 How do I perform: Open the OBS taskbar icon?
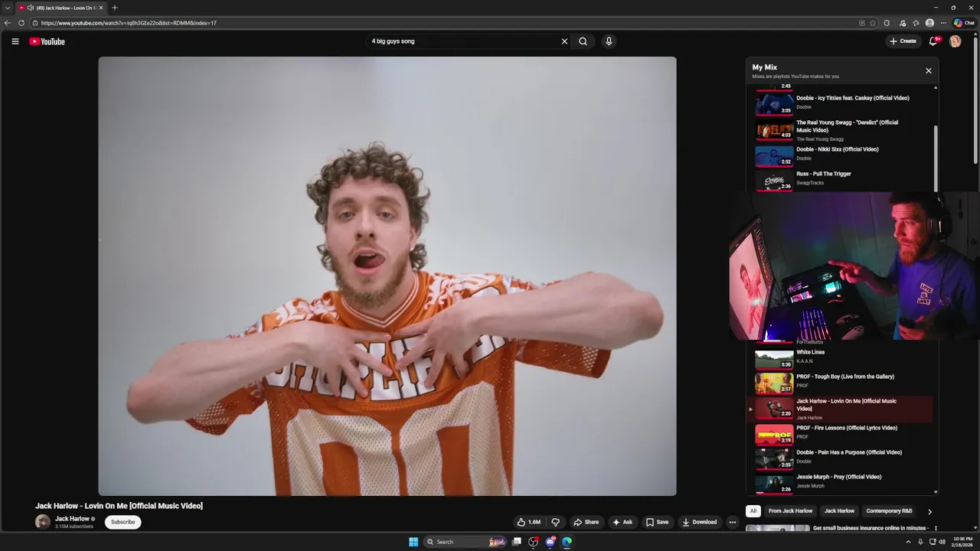tap(534, 542)
